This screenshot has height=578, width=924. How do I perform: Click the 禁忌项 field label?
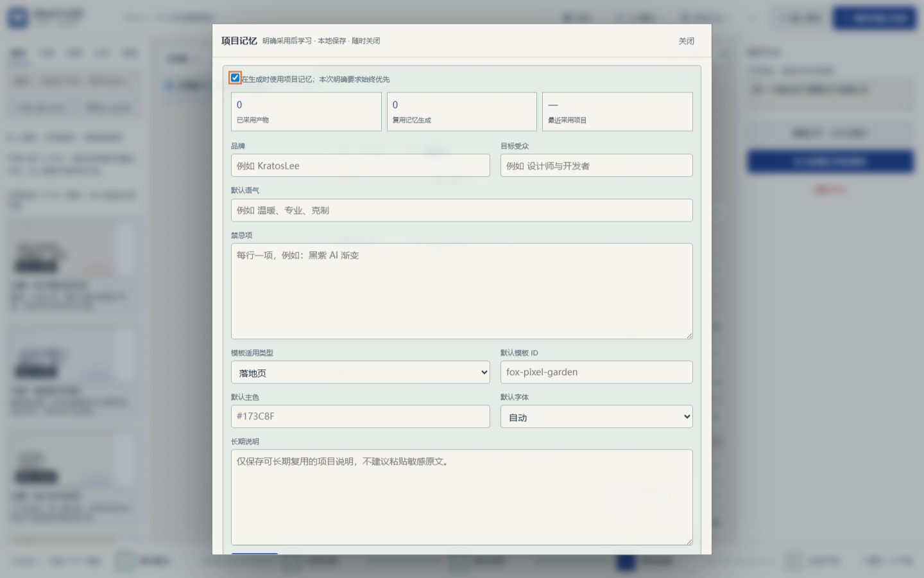point(241,236)
